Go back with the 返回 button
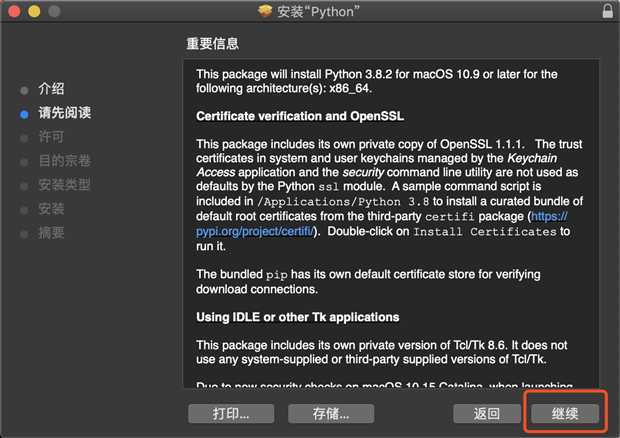Viewport: 620px width, 438px height. pos(487,413)
